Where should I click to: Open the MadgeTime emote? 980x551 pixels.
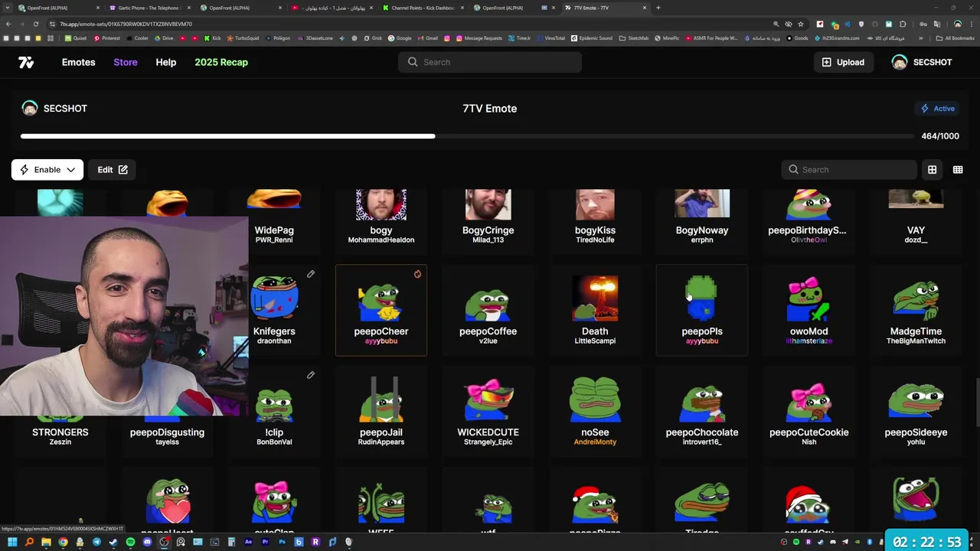pyautogui.click(x=916, y=310)
